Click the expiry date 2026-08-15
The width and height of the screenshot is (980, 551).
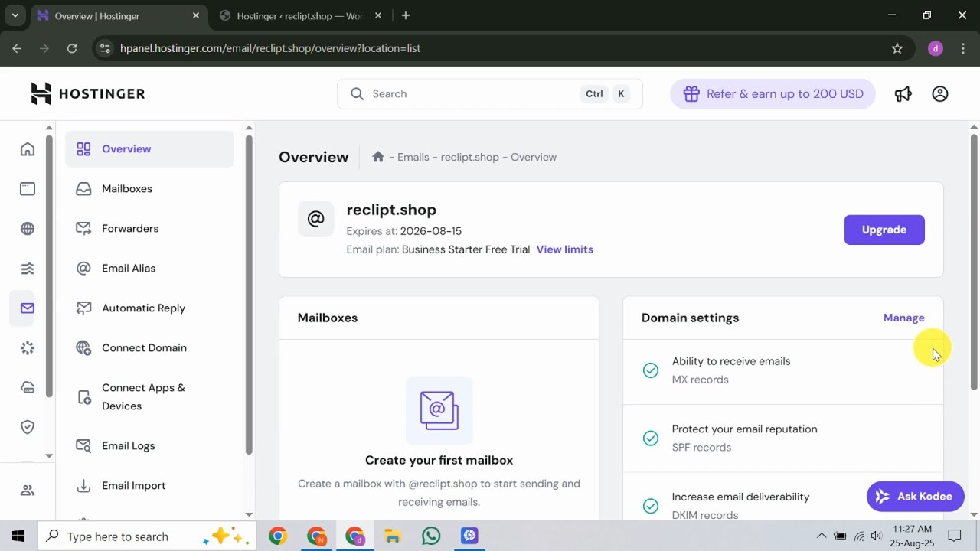click(431, 231)
